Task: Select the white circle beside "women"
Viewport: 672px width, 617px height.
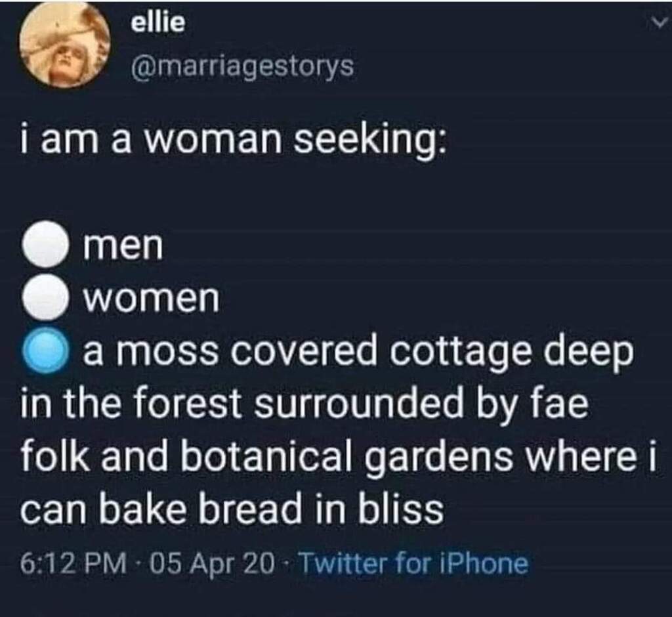Action: (46, 298)
